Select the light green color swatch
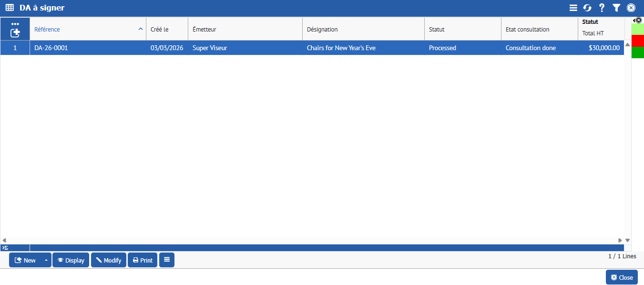 coord(637,29)
